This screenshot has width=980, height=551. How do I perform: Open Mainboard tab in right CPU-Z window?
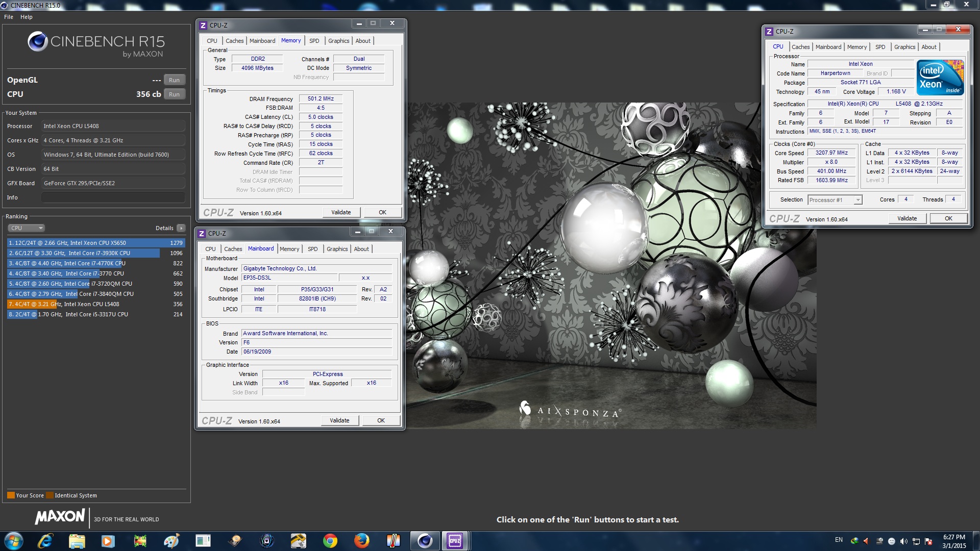point(828,47)
